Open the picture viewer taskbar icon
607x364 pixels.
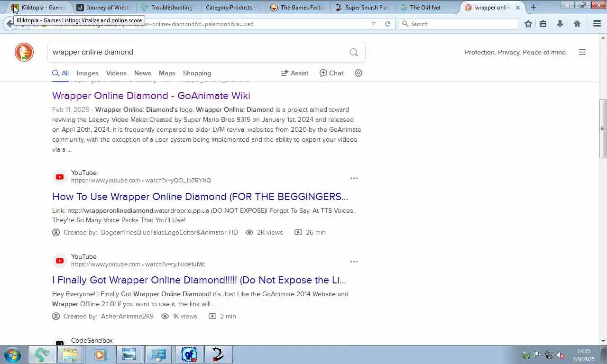(x=129, y=355)
